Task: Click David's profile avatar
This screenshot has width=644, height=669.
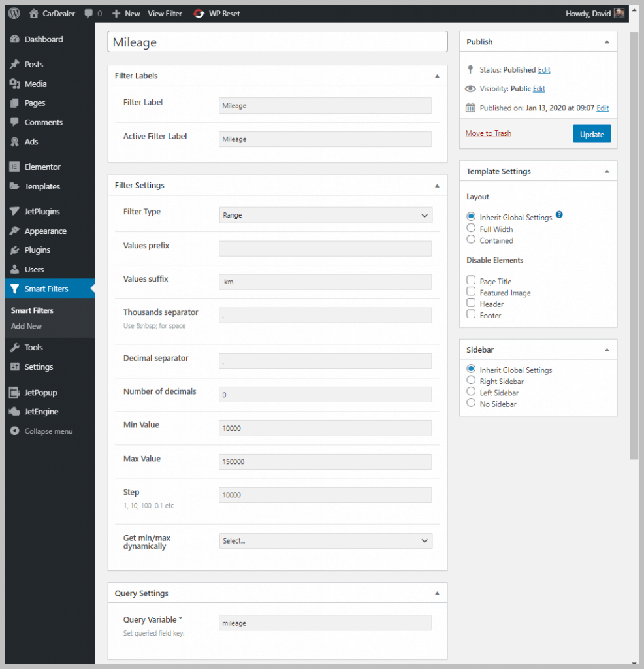Action: (x=619, y=13)
